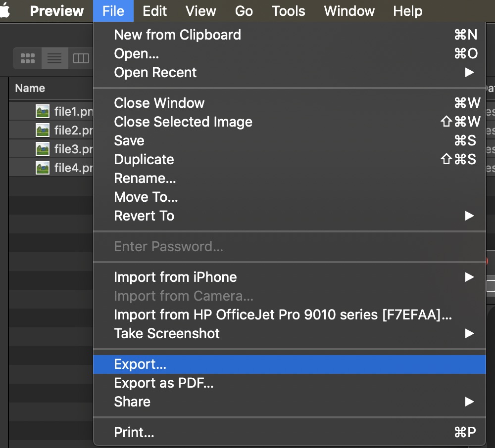Sort by the Name column header
This screenshot has height=448, width=495.
30,89
